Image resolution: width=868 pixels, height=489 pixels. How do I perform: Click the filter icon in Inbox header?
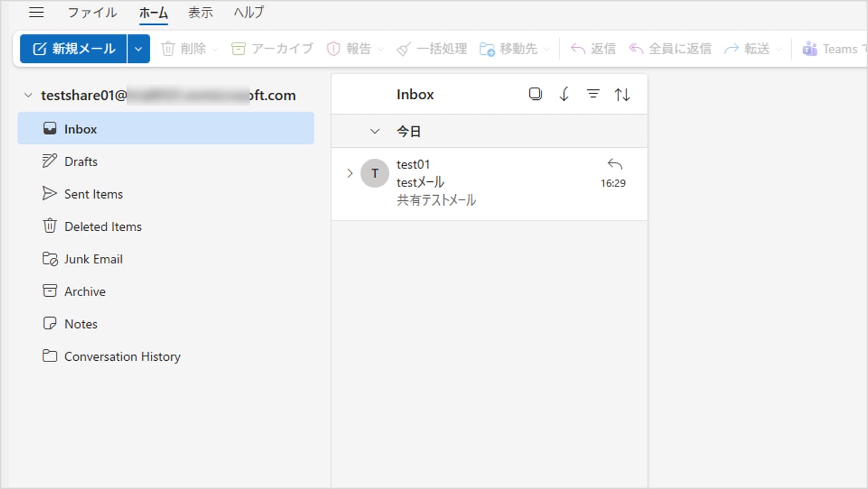pyautogui.click(x=593, y=94)
